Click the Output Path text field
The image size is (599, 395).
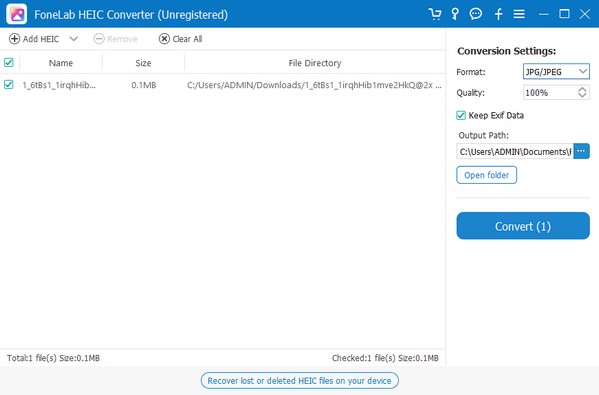(x=515, y=152)
